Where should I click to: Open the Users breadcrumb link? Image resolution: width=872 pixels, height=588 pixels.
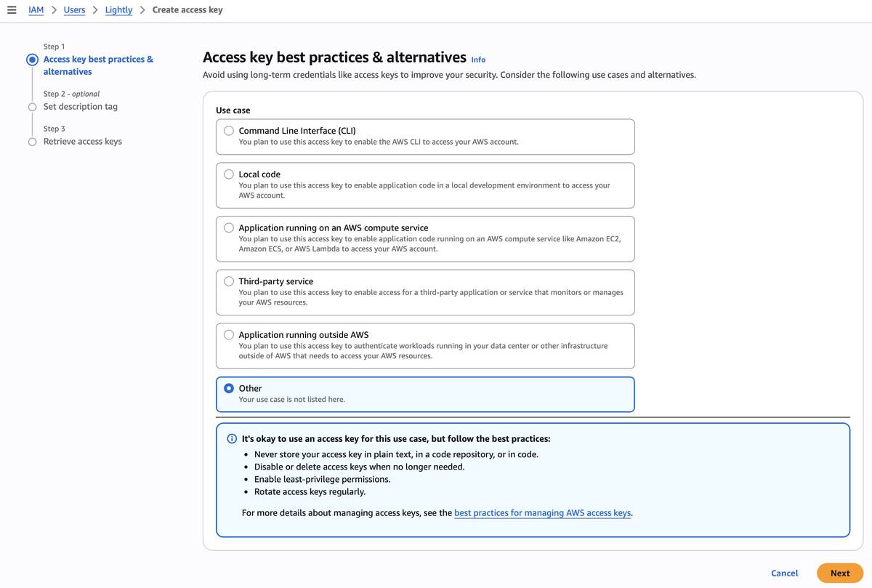pyautogui.click(x=73, y=9)
